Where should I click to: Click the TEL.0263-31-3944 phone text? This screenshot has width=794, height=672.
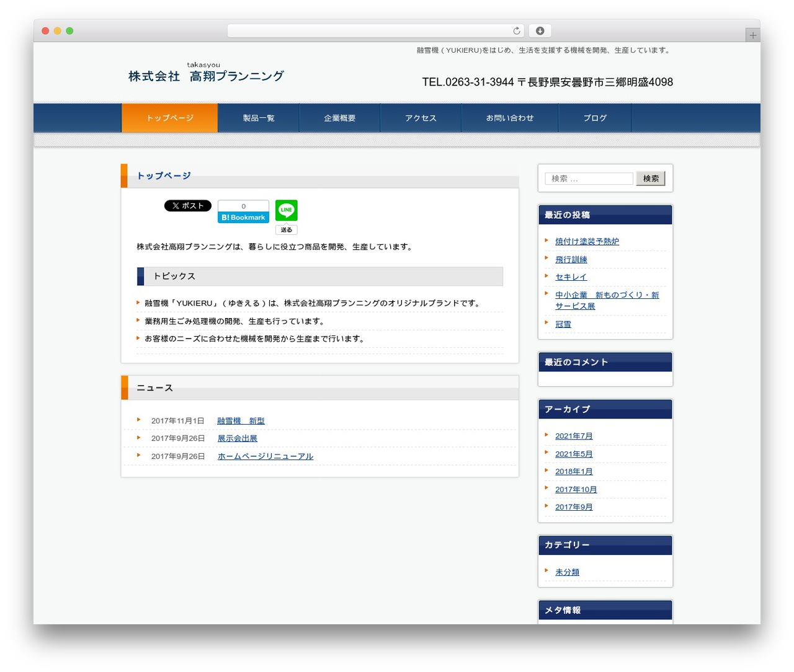tap(468, 82)
